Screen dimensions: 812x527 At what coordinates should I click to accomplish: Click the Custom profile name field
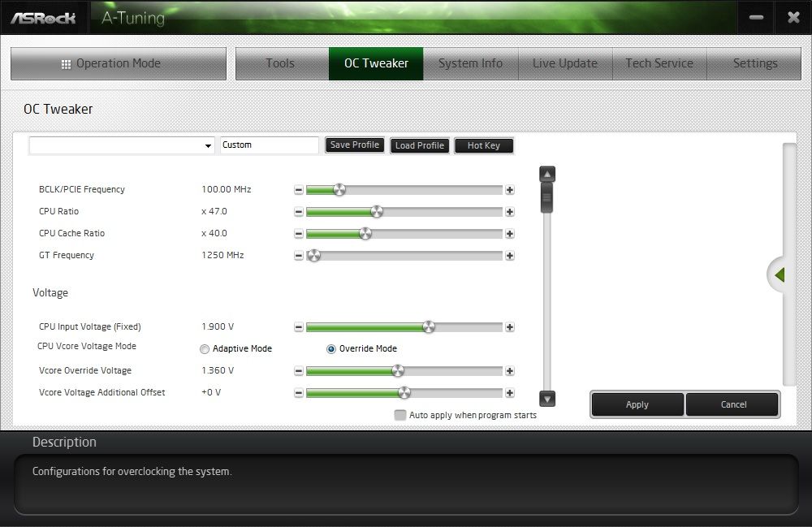point(270,145)
